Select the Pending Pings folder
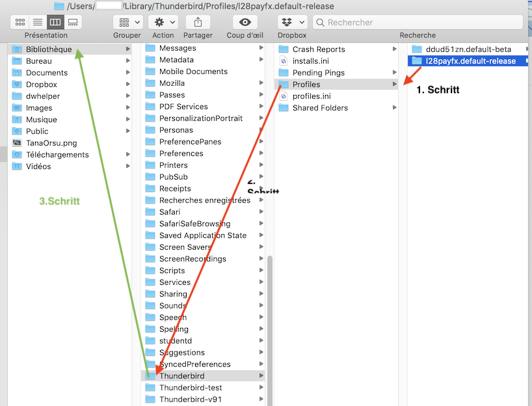532x406 pixels. [336, 73]
